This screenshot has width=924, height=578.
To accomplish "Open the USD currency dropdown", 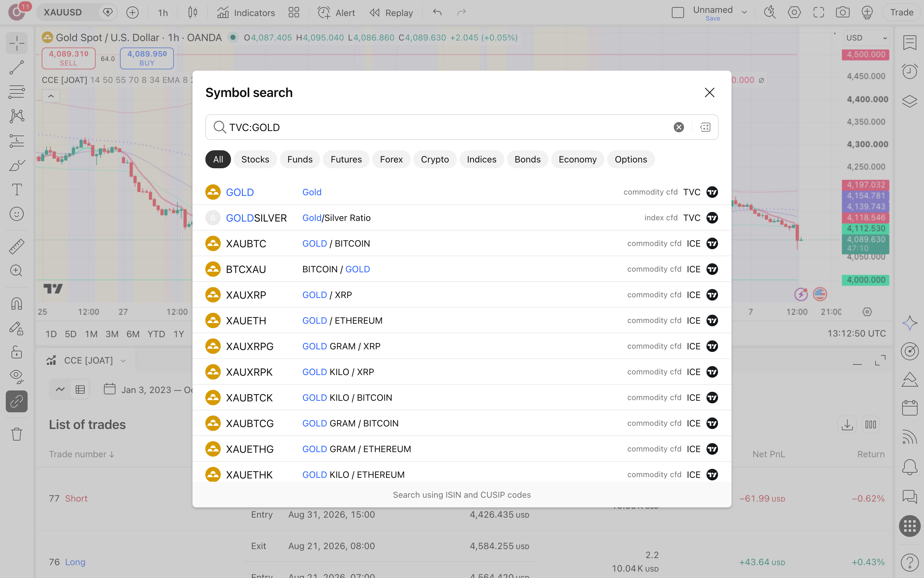I will [866, 38].
